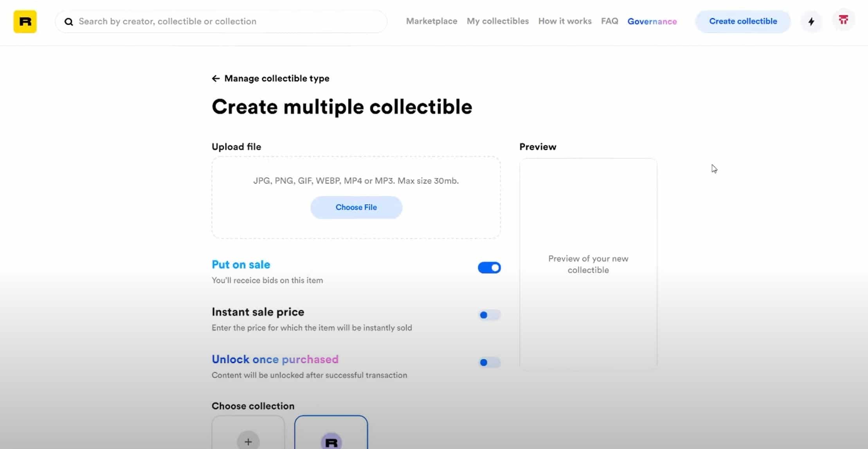Click the search magnifier icon

[69, 22]
